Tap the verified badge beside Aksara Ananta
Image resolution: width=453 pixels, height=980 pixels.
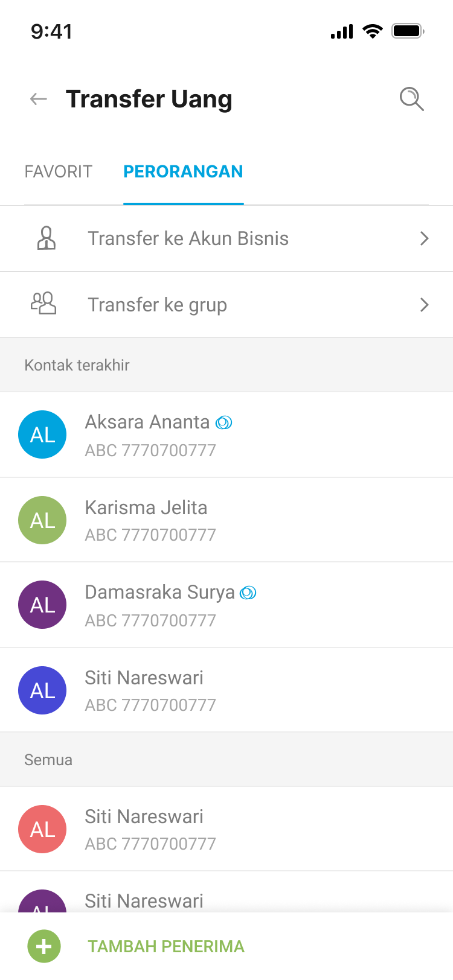(x=224, y=422)
